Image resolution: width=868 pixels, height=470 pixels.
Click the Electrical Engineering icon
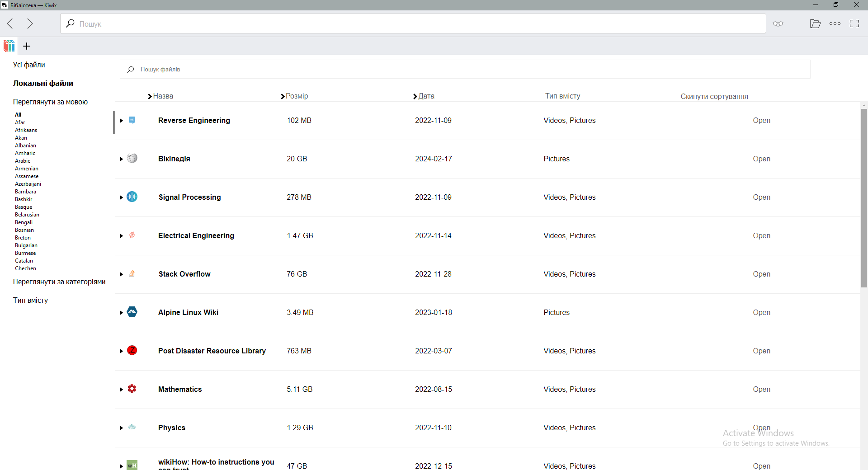pyautogui.click(x=132, y=235)
